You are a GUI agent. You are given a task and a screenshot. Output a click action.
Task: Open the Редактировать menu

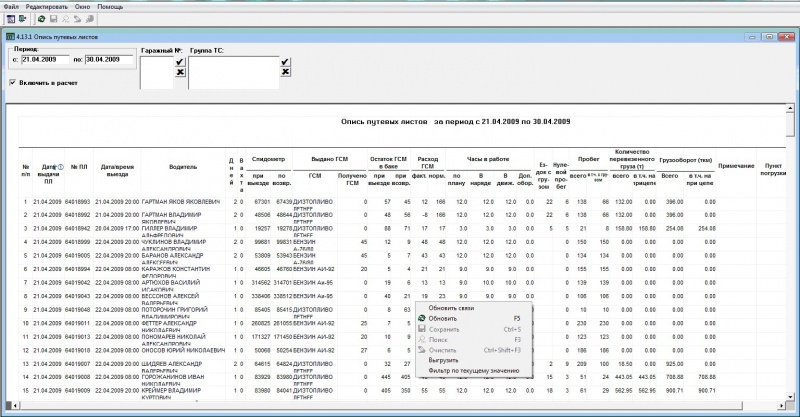(x=45, y=6)
